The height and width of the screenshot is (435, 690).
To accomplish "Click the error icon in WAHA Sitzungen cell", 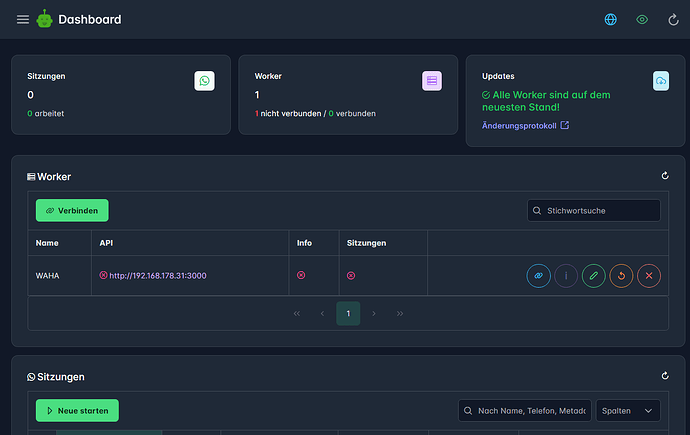I will (x=351, y=276).
